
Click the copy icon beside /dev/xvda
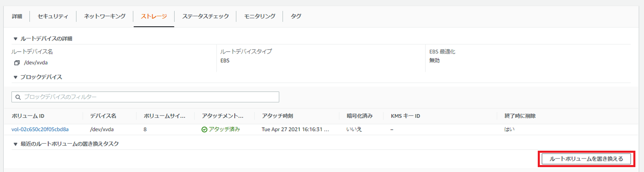(x=17, y=63)
